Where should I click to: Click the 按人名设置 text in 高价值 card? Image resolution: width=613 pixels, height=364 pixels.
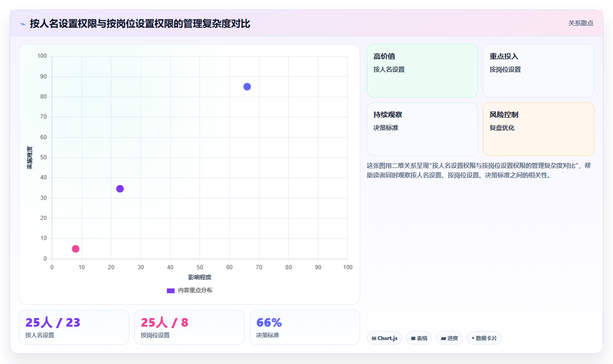[x=389, y=69]
